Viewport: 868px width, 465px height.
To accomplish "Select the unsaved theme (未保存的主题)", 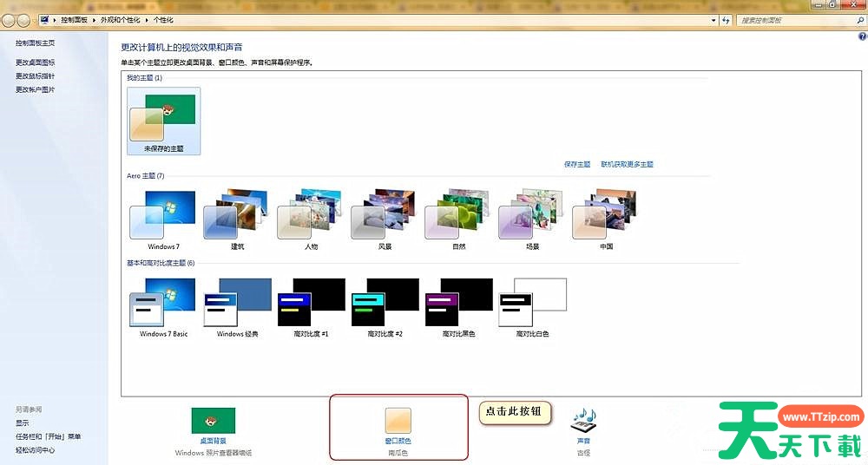I will (163, 121).
